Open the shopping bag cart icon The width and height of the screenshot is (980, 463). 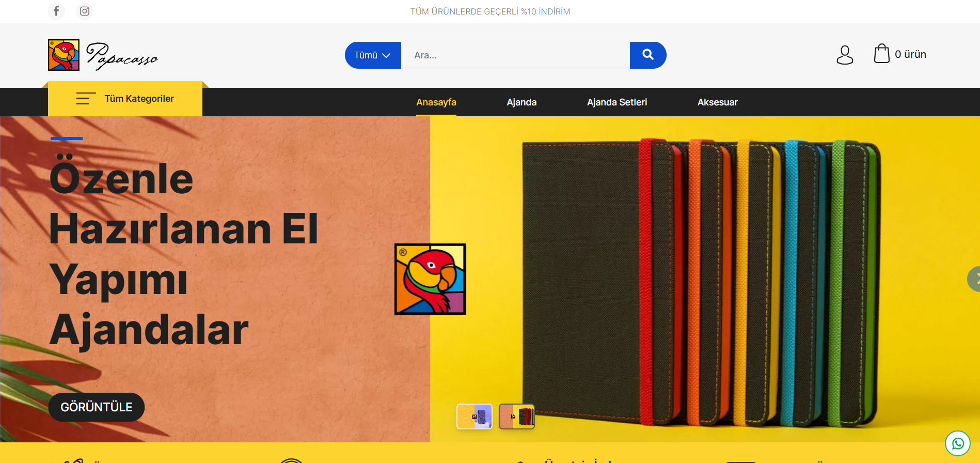[881, 54]
